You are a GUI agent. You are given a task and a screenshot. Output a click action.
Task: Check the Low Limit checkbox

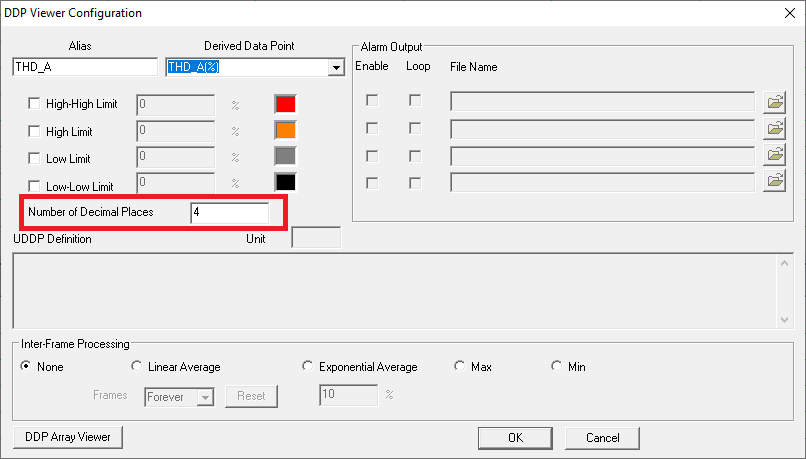[35, 158]
